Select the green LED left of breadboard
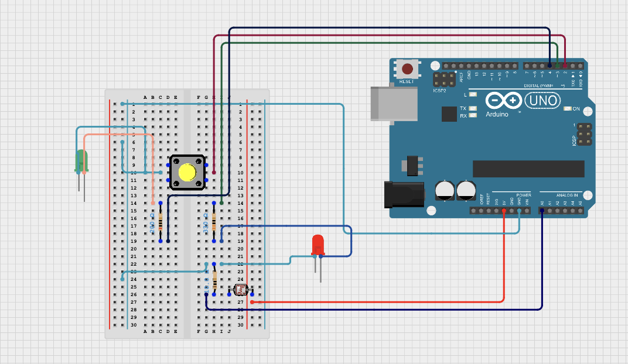Viewport: 628px width, 364px height. pos(81,160)
